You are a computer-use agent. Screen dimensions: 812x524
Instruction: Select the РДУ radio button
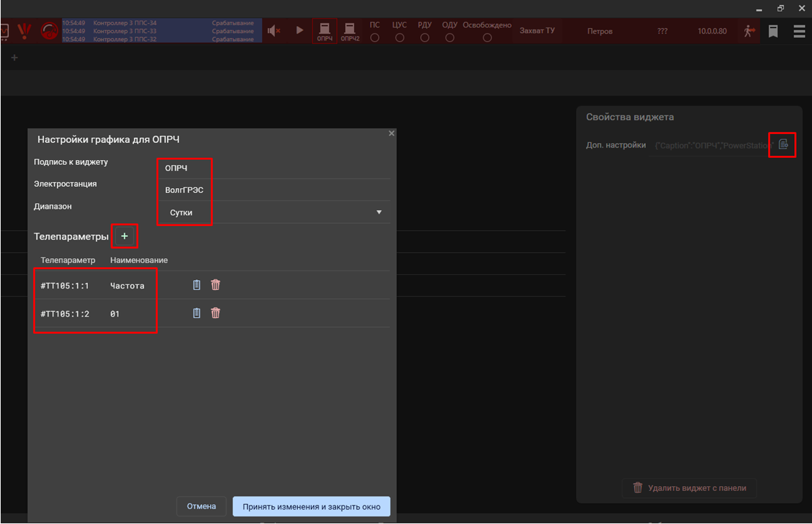coord(425,38)
